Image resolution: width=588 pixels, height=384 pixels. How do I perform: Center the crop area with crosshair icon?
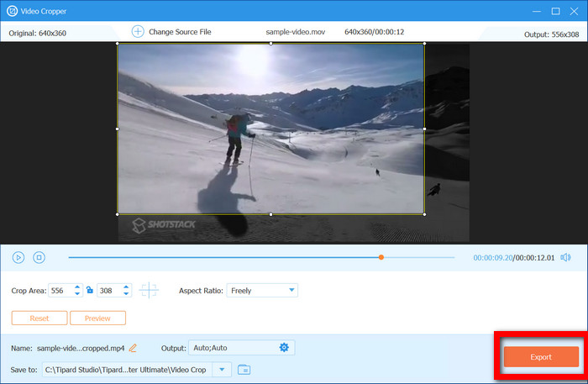click(149, 290)
